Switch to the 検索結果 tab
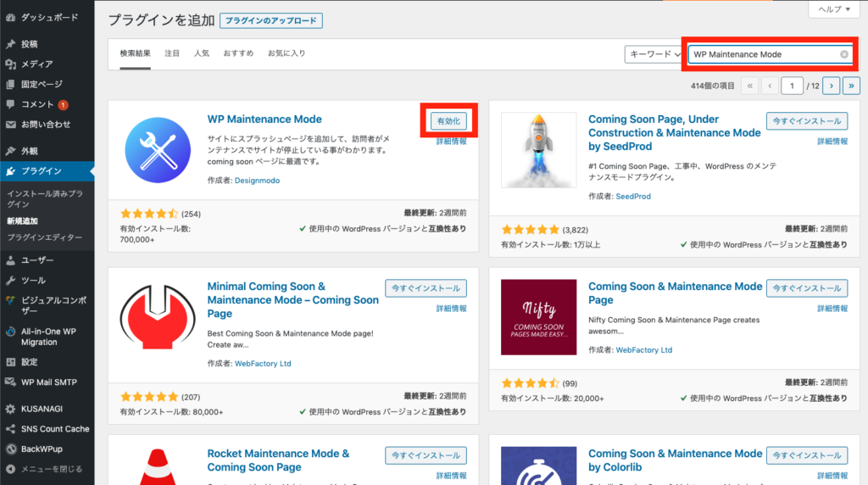 pos(135,53)
